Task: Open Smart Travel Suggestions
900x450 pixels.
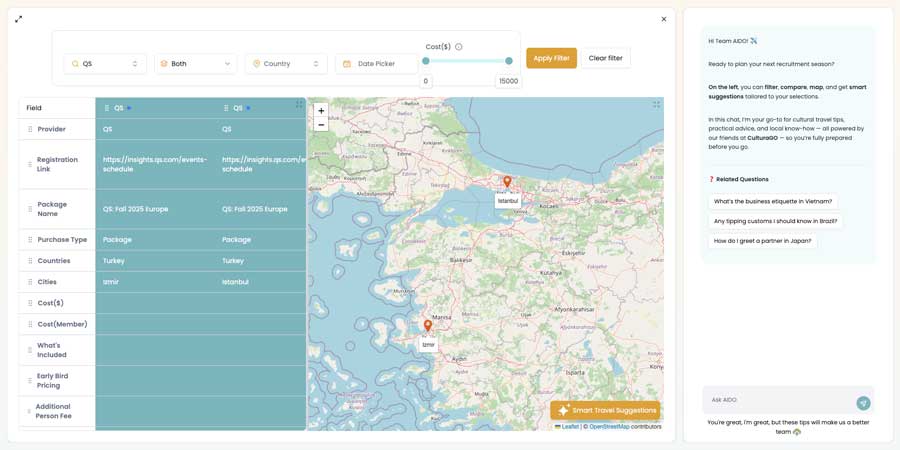Action: tap(605, 410)
